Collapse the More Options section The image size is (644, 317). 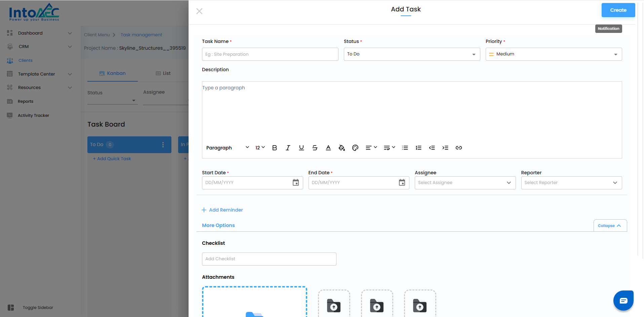point(610,226)
